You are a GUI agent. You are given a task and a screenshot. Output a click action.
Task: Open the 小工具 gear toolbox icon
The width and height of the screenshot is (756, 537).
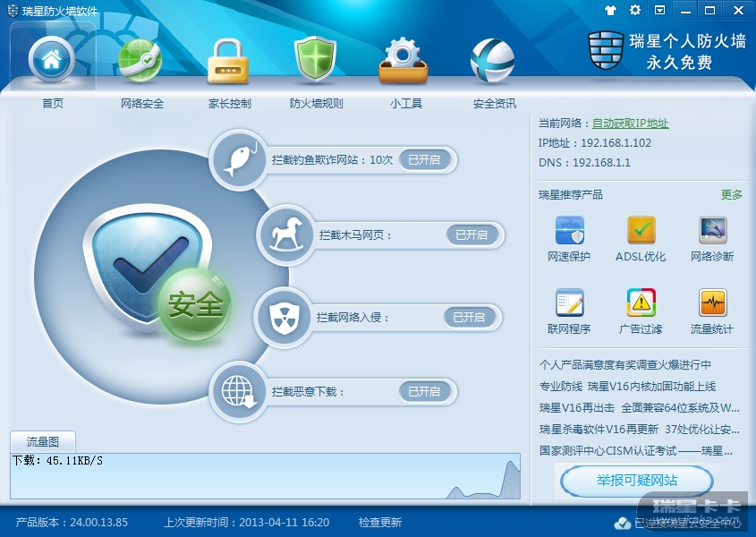pos(403,61)
